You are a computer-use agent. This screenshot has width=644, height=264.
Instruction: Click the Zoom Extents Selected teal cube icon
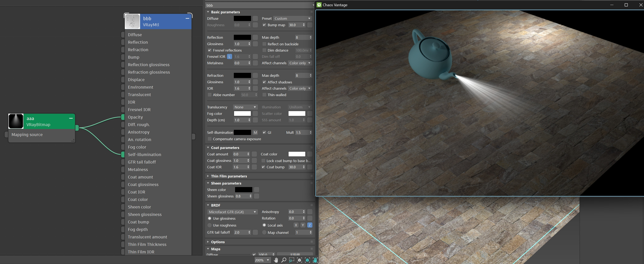point(307,260)
